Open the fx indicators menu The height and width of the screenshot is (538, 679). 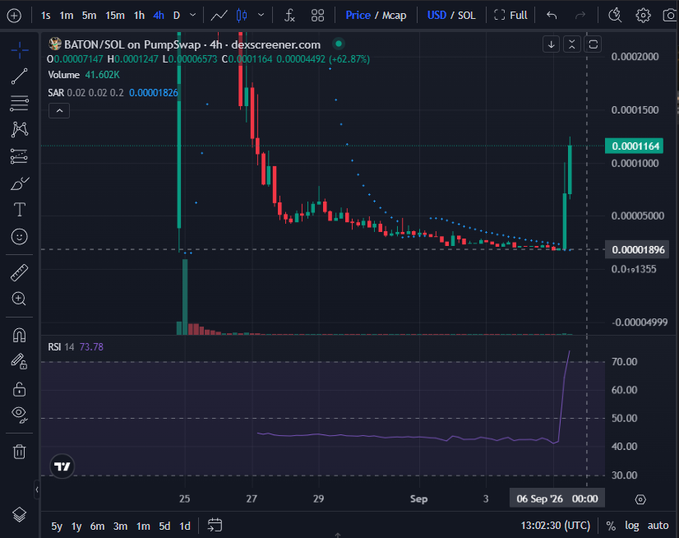pos(289,16)
